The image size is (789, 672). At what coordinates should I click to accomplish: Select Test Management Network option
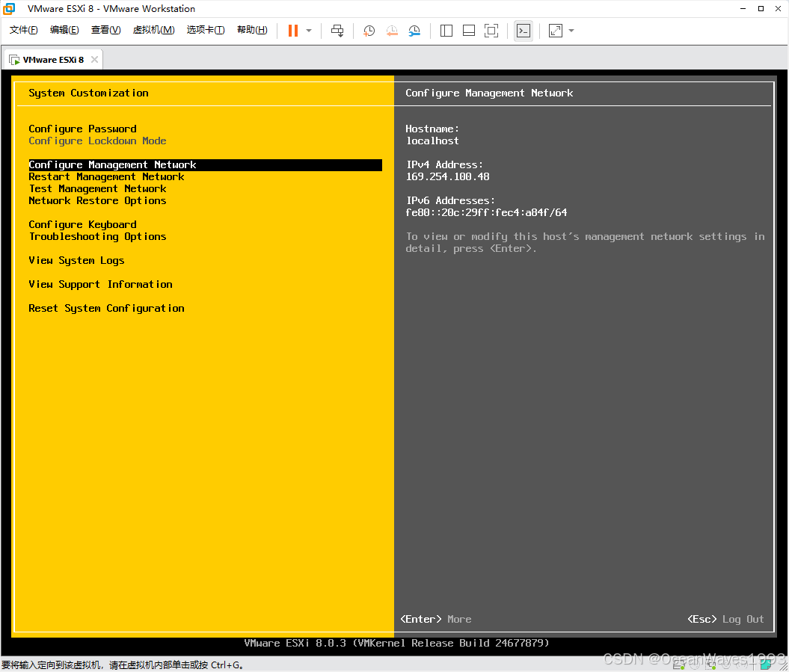(97, 188)
